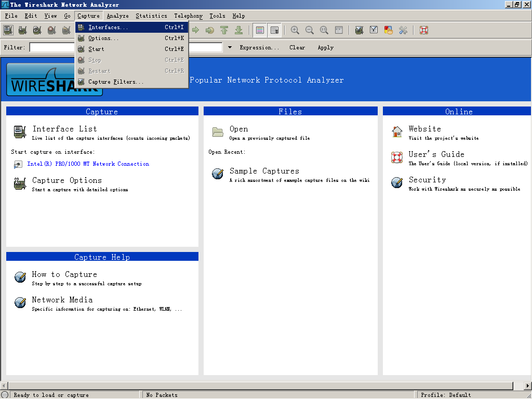Reset zoom to normal size icon
This screenshot has height=399, width=532.
point(324,30)
